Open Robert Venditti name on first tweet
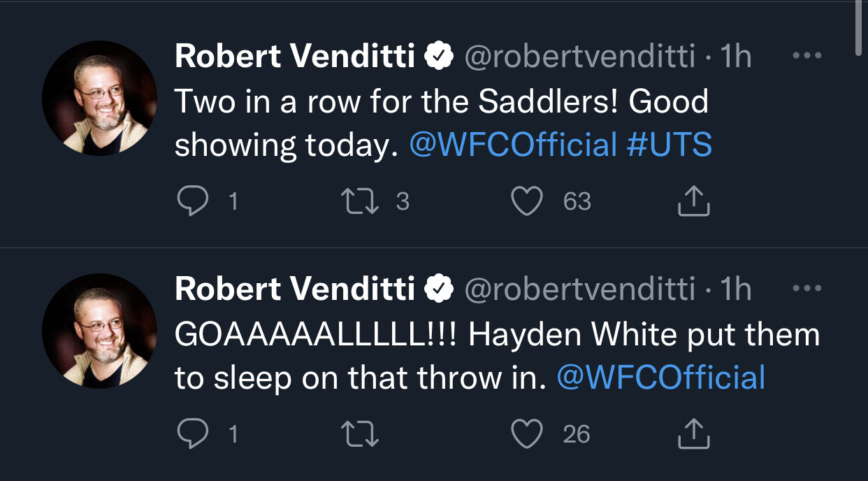Viewport: 868px width, 481px height. click(x=295, y=56)
